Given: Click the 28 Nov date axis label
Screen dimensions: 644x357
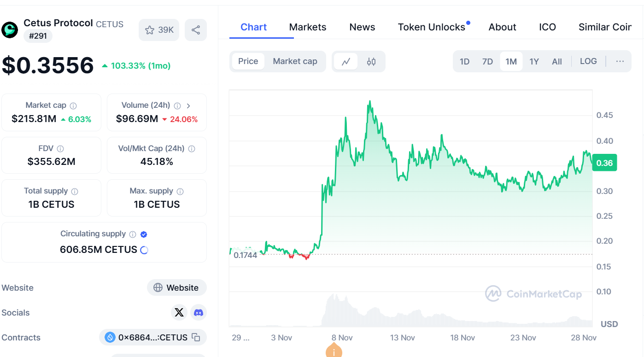Looking at the screenshot, I should click(584, 338).
